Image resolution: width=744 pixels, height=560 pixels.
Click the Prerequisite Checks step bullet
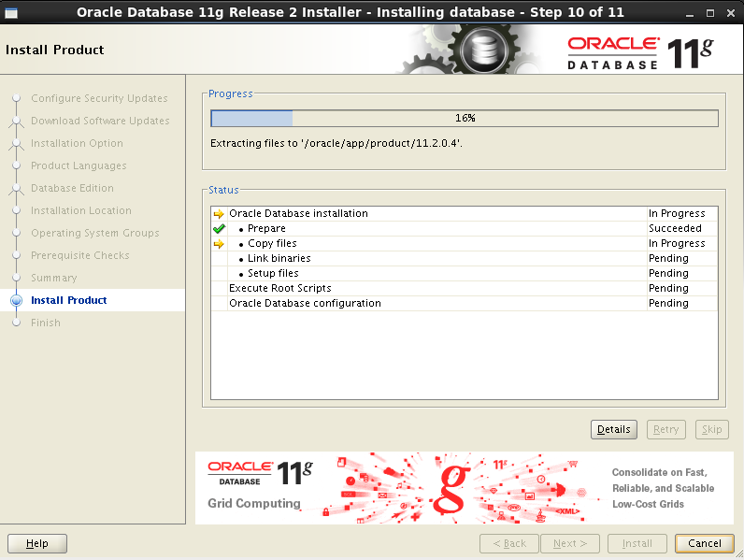pyautogui.click(x=16, y=255)
